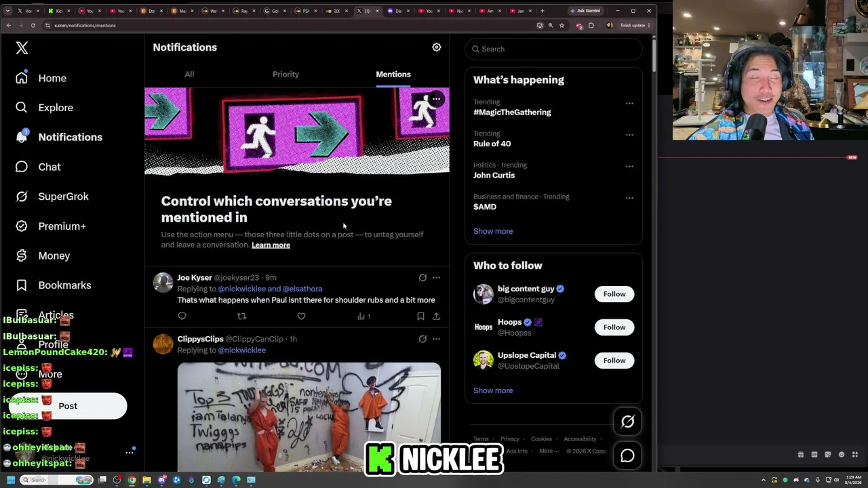Open the Privacy footer link
This screenshot has height=488, width=868.
click(x=510, y=439)
